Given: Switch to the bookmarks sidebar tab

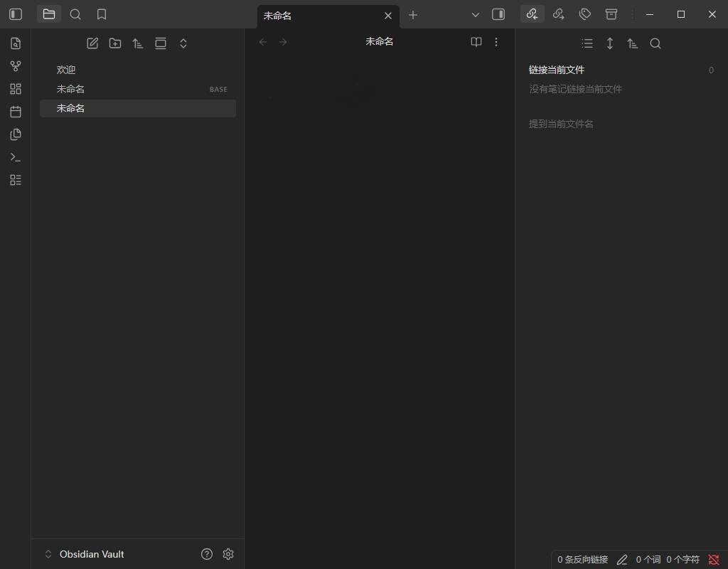Looking at the screenshot, I should [102, 14].
